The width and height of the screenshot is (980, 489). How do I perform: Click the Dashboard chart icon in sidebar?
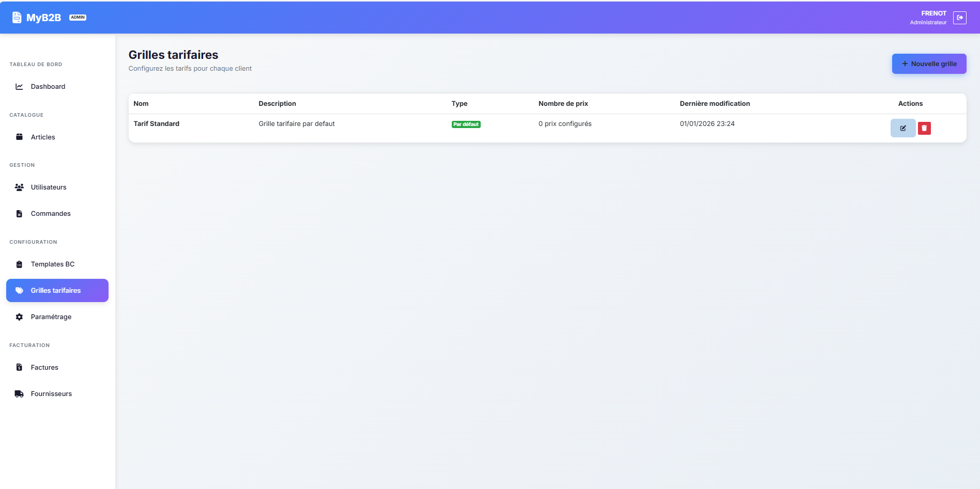point(19,87)
